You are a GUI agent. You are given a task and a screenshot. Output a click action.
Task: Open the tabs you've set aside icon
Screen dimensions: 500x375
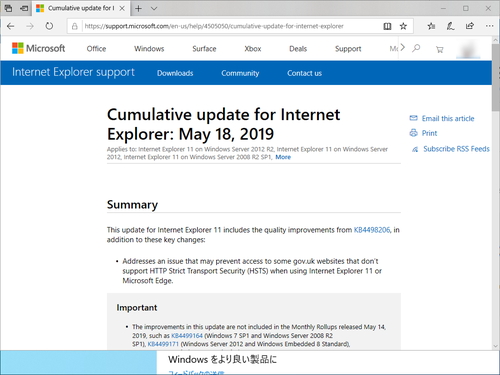(8, 8)
